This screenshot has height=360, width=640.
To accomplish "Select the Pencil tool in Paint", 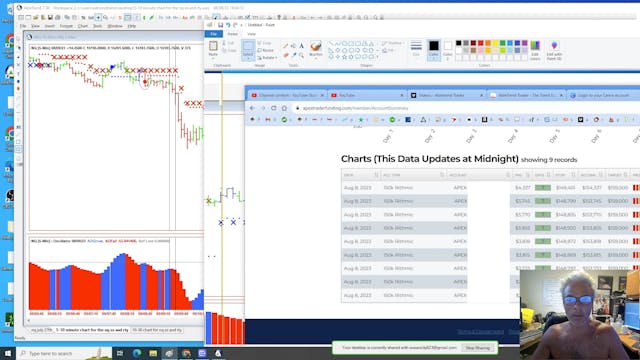I will [x=286, y=47].
